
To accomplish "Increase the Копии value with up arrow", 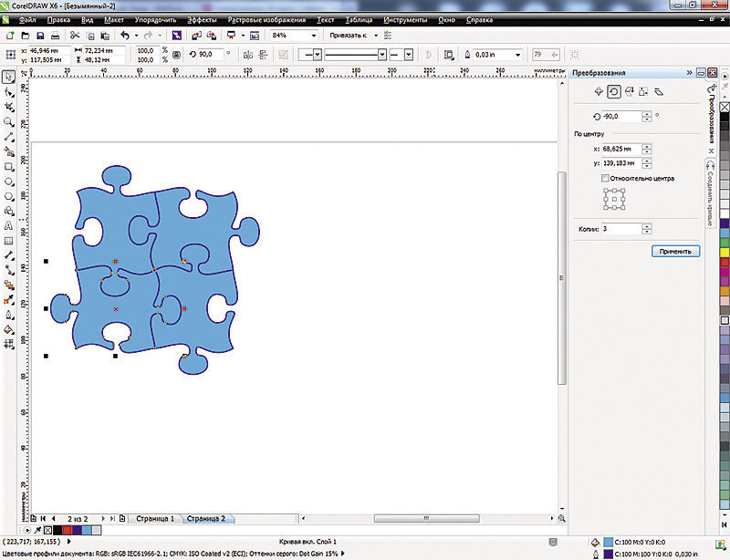I will click(647, 226).
